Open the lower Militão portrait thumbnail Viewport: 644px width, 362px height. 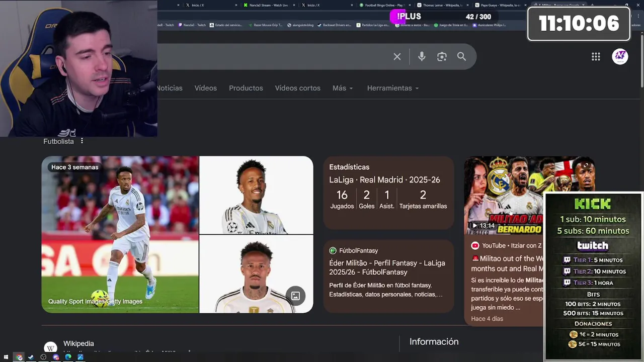pyautogui.click(x=256, y=274)
